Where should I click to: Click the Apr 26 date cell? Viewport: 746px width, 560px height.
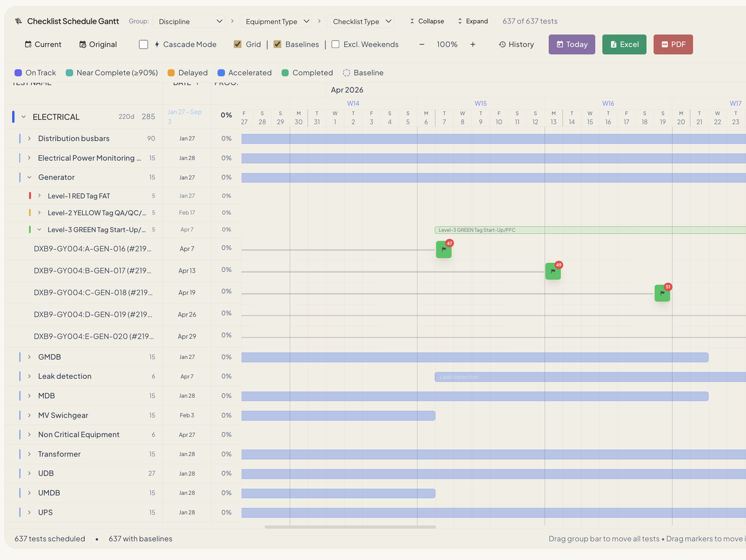click(186, 315)
